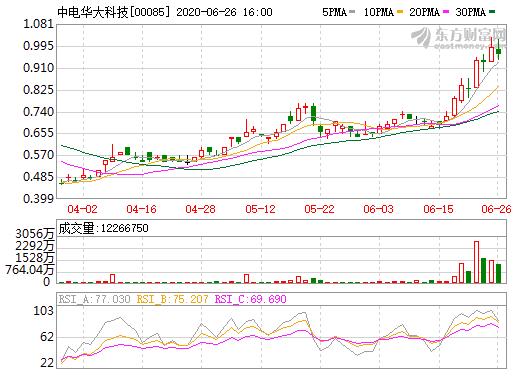Click the eastmoney watermark logo
Viewport: 520px width, 376px height.
[459, 37]
